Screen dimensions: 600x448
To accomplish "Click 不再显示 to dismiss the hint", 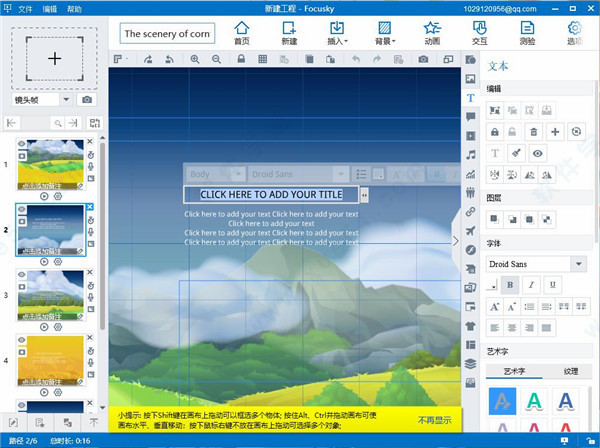I will pyautogui.click(x=434, y=420).
